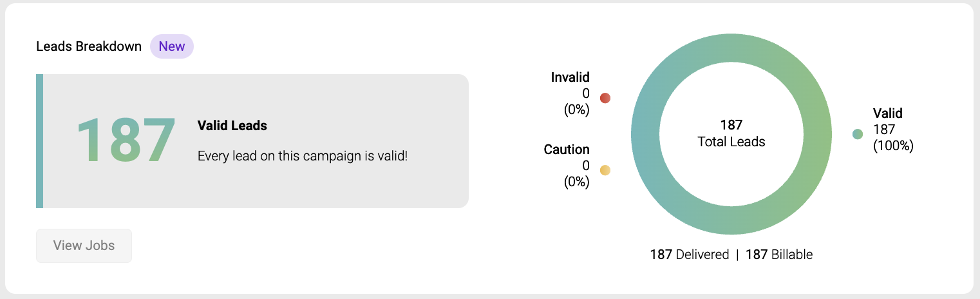This screenshot has height=299, width=980.
Task: Click the Total Leads label in the donut
Action: click(731, 142)
